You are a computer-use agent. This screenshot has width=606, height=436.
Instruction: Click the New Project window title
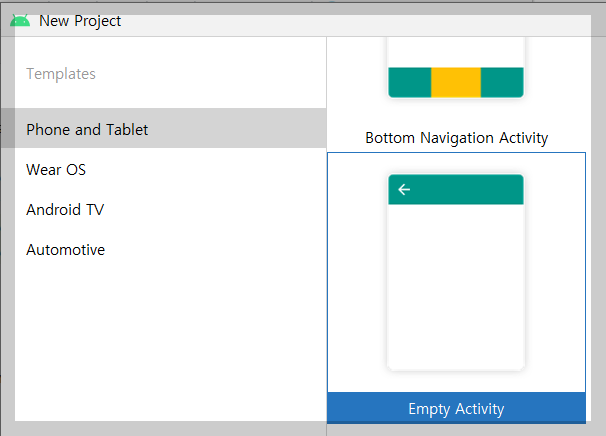(x=80, y=21)
